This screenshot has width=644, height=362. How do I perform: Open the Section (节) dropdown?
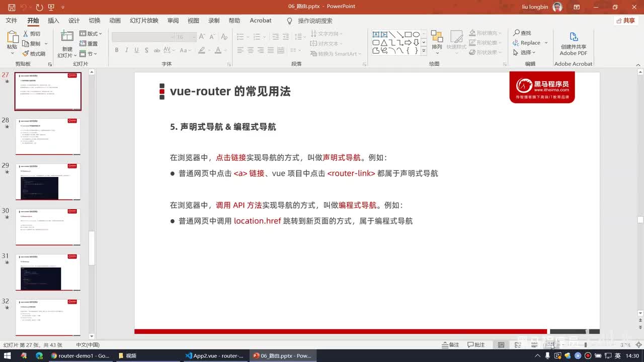click(89, 54)
